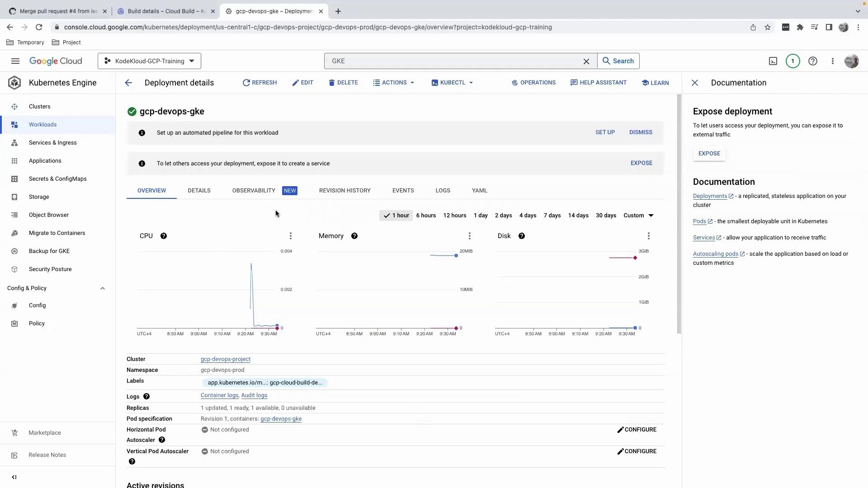Switch to the YAML tab
The height and width of the screenshot is (488, 868).
point(479,191)
